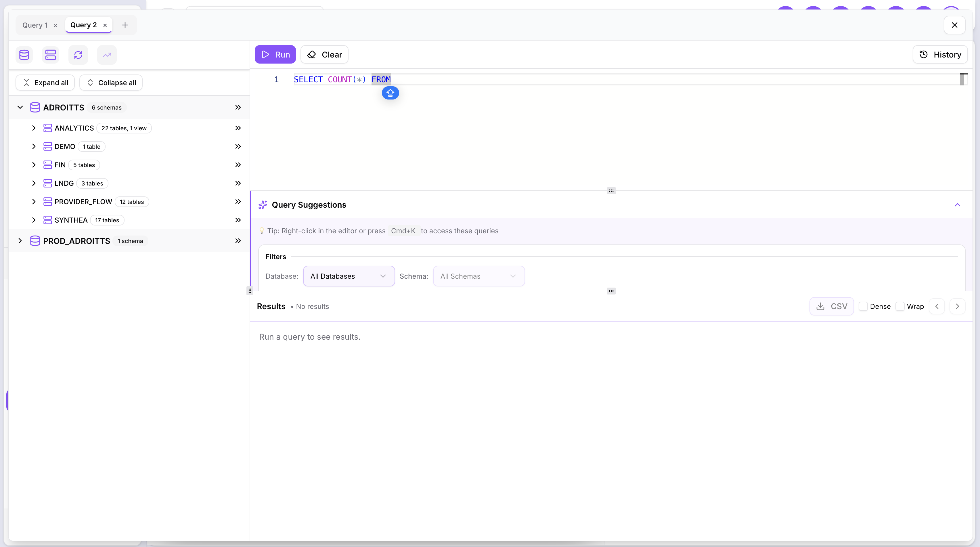Image resolution: width=980 pixels, height=547 pixels.
Task: Expand the DEMO schema
Action: [x=34, y=146]
